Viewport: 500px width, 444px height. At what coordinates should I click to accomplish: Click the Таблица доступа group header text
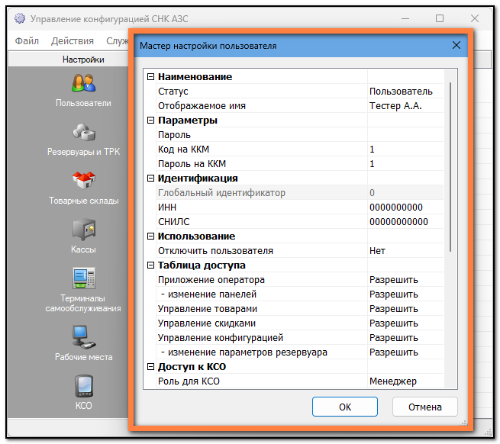(201, 265)
